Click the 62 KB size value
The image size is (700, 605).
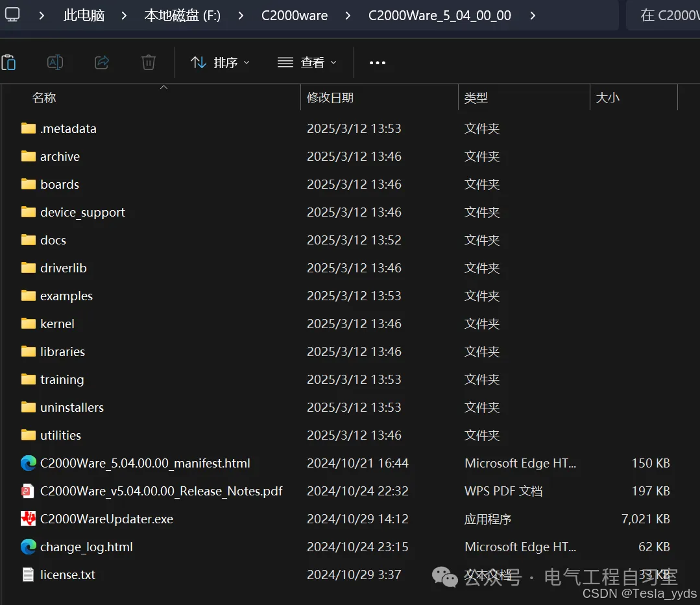(654, 547)
